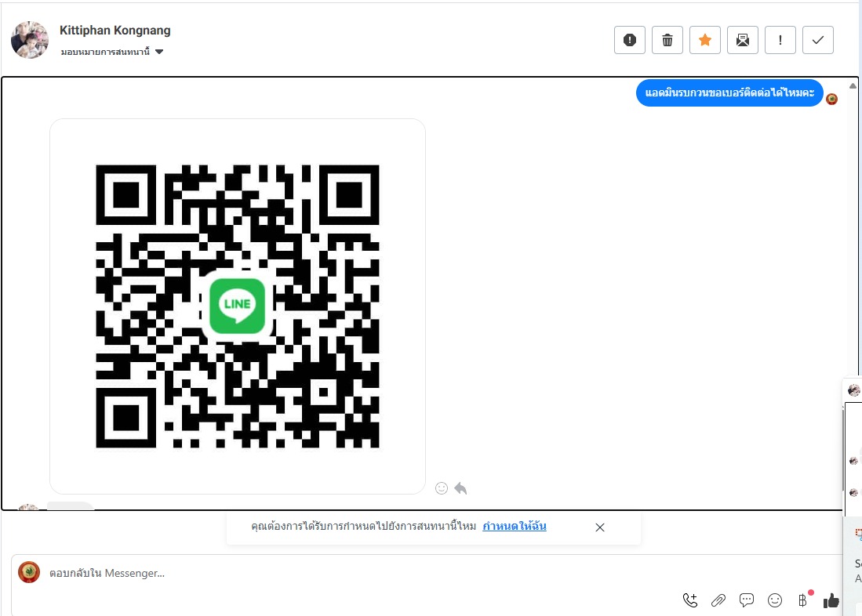This screenshot has width=862, height=616.
Task: Click page avatar beside reply field
Action: coord(28,572)
